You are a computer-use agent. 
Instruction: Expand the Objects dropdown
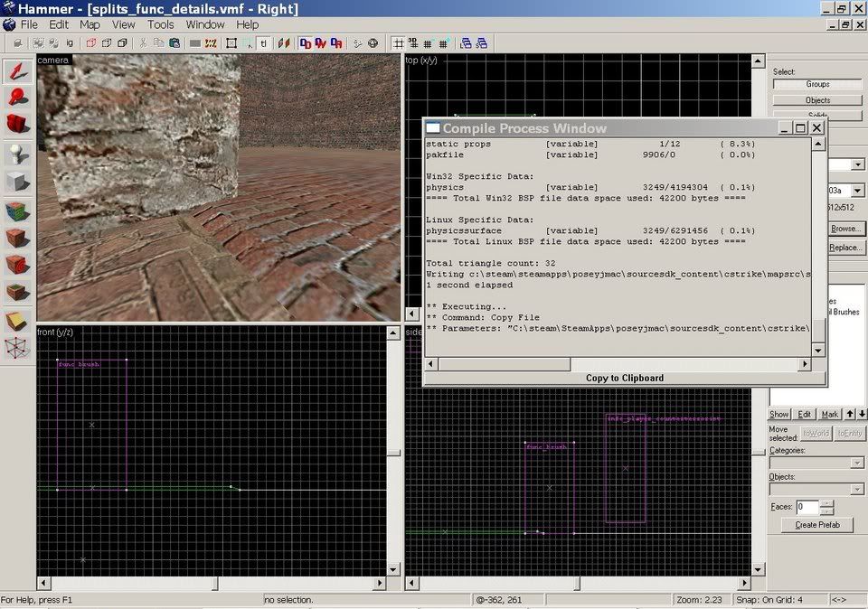[856, 489]
